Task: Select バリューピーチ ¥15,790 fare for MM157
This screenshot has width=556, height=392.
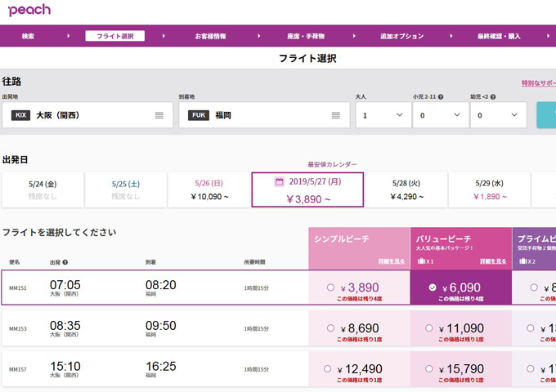Action: coord(428,369)
